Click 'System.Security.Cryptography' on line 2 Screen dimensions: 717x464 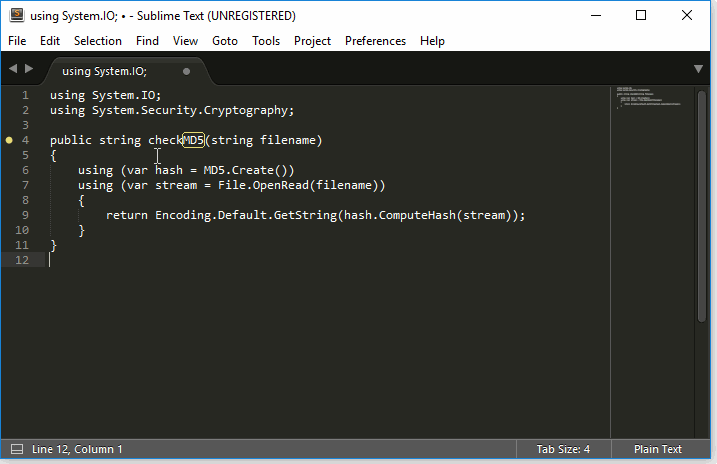pos(190,110)
